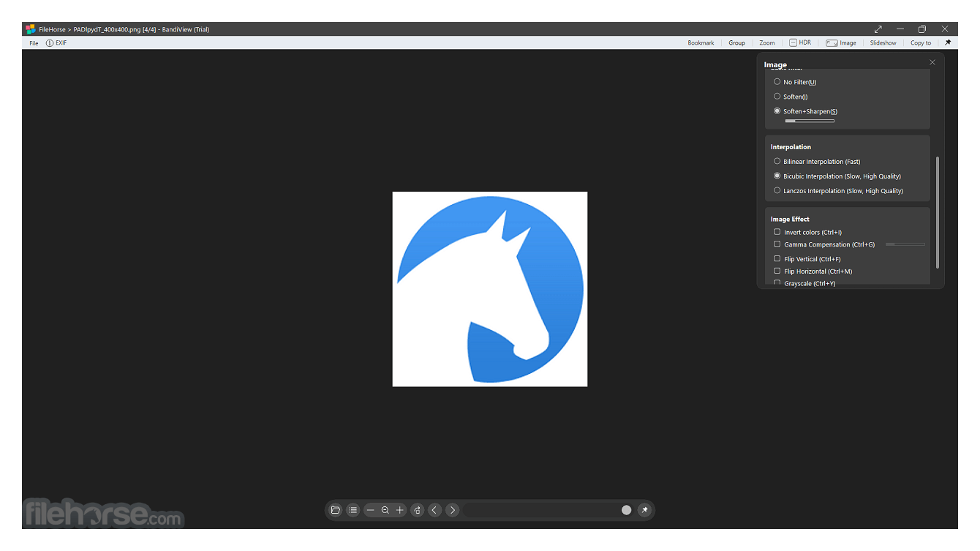This screenshot has height=551, width=980.
Task: Restore down the BandiView window
Action: point(922,29)
